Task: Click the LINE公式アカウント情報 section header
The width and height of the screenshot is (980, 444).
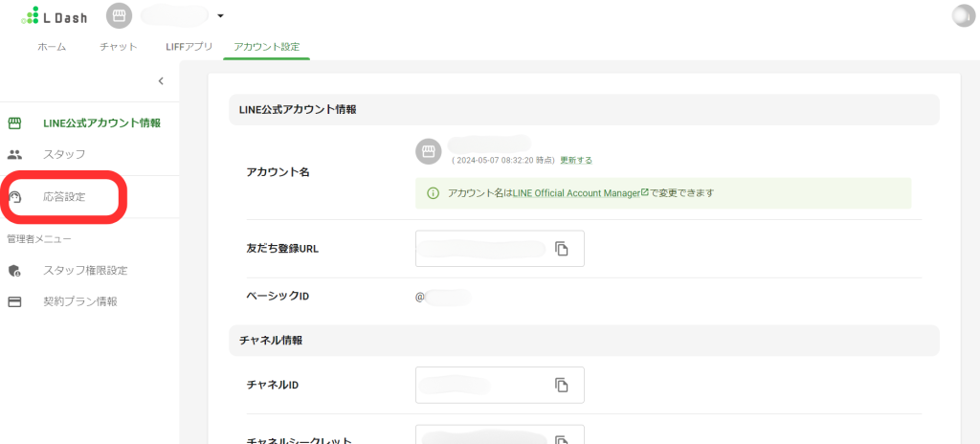Action: click(585, 109)
